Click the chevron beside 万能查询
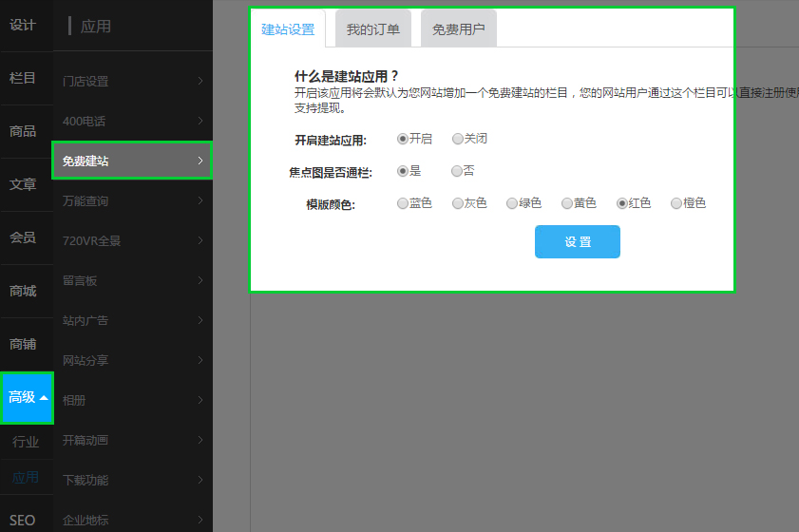 coord(200,201)
